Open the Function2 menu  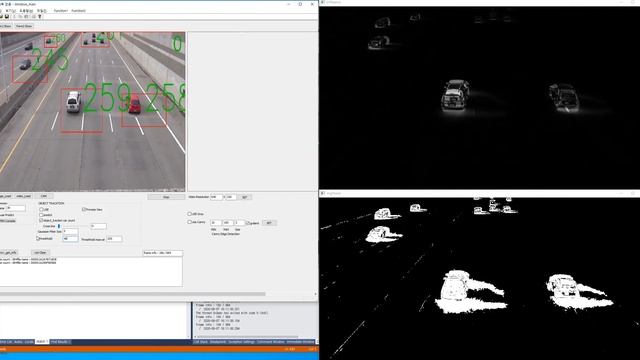click(x=78, y=11)
